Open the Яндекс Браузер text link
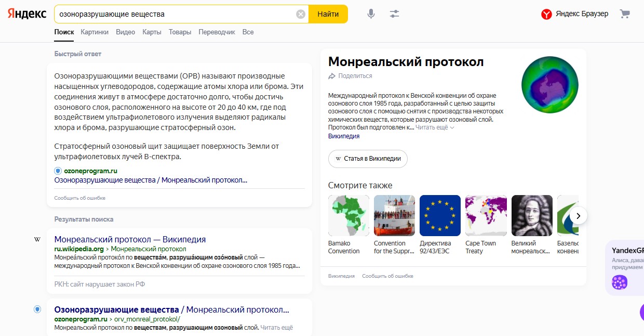The width and height of the screenshot is (644, 336). [x=582, y=14]
